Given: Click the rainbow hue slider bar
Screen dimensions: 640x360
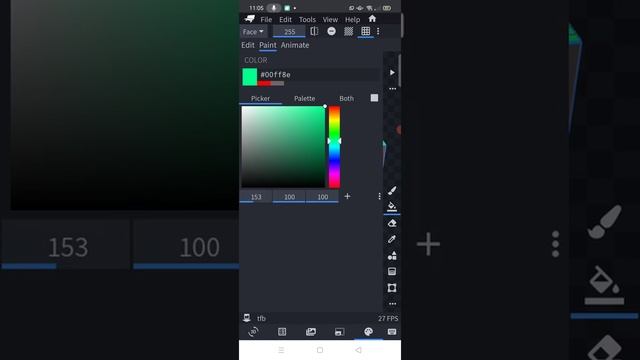Looking at the screenshot, I should click(334, 147).
